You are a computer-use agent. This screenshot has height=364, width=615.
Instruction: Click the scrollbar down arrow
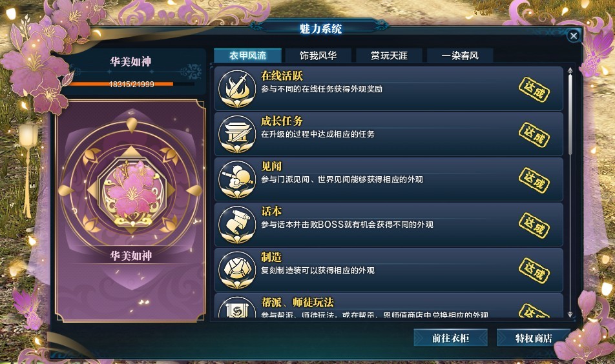point(570,314)
